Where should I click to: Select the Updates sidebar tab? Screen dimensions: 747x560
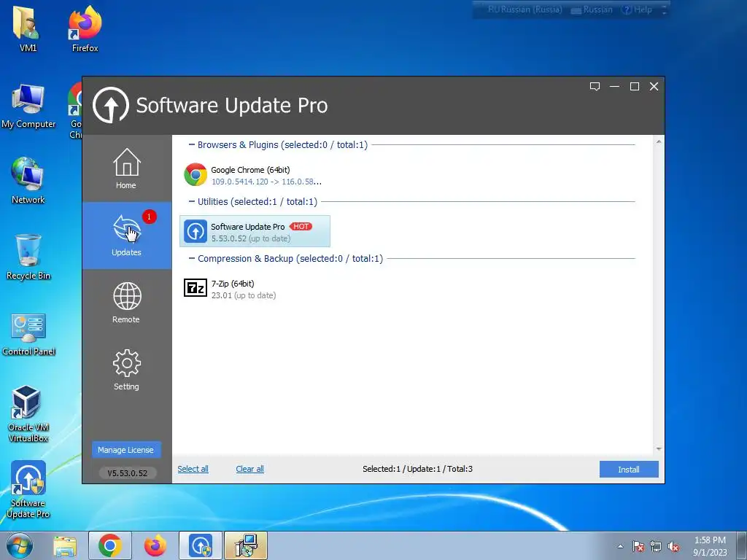click(127, 236)
